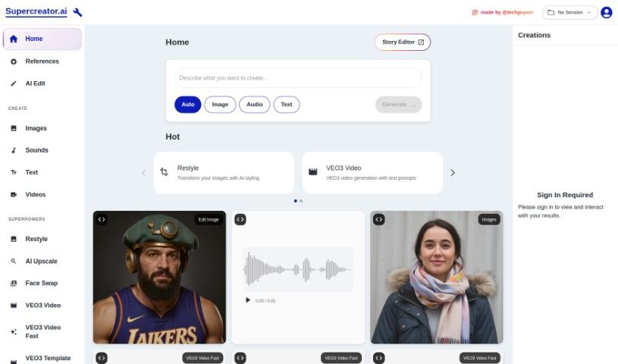Screen dimensions: 618x364
Task: Click the VEO3 Video Fast tag on the last bottom card
Action: 480,358
